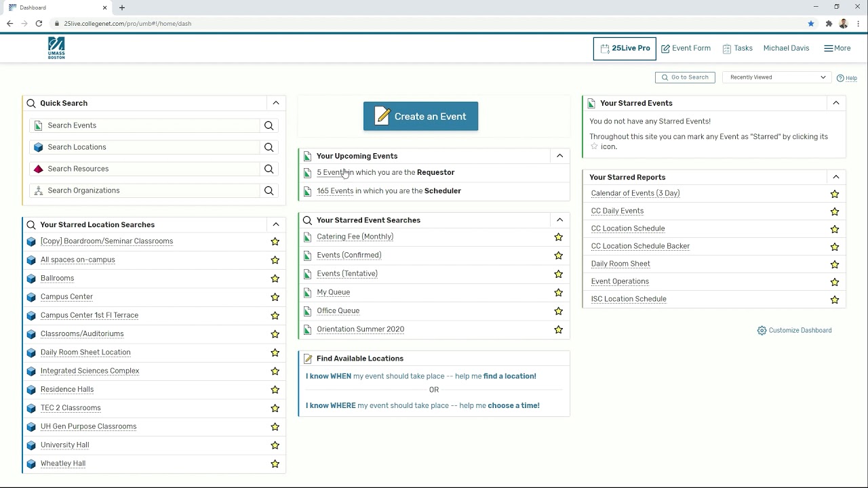Open the Recently Viewed dropdown
The image size is (868, 488).
pos(777,77)
